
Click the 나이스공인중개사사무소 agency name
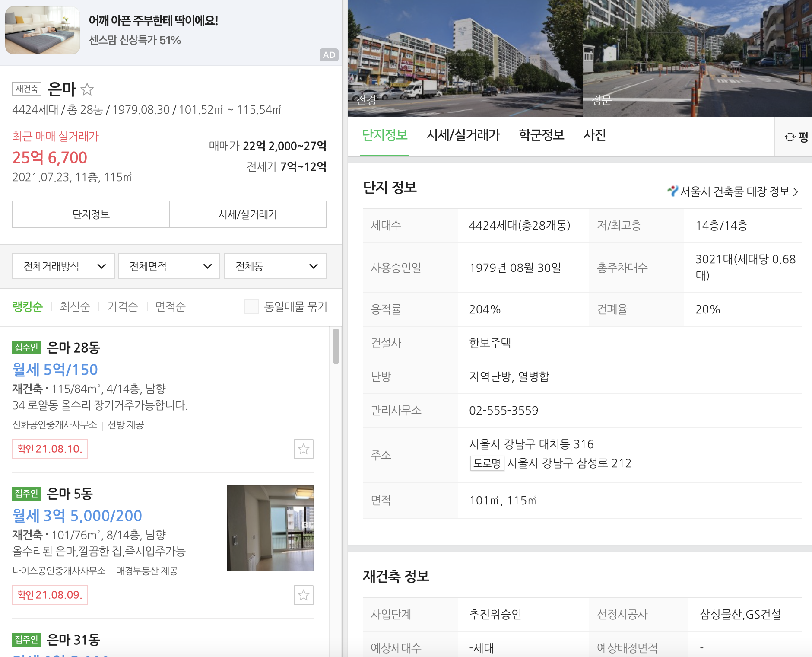click(59, 571)
